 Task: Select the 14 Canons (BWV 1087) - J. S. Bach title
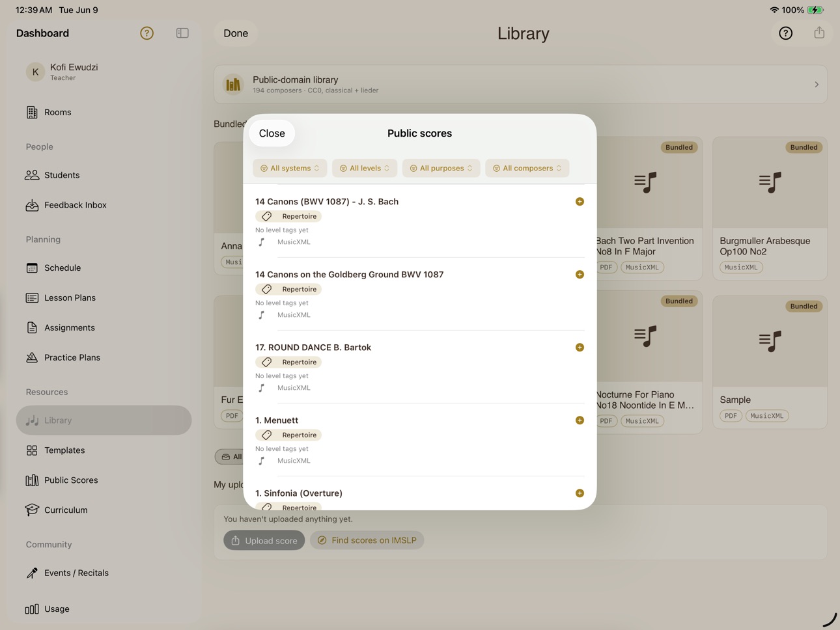tap(327, 202)
